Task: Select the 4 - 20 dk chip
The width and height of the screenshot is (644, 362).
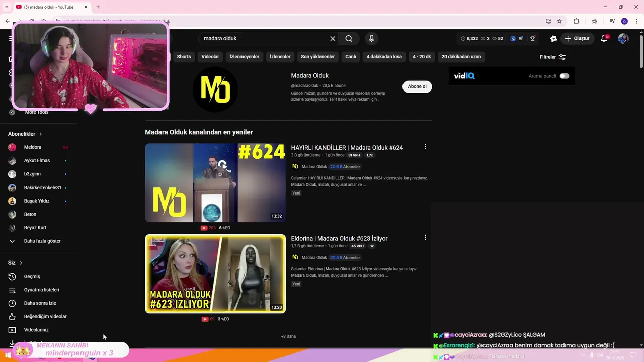Action: click(422, 57)
